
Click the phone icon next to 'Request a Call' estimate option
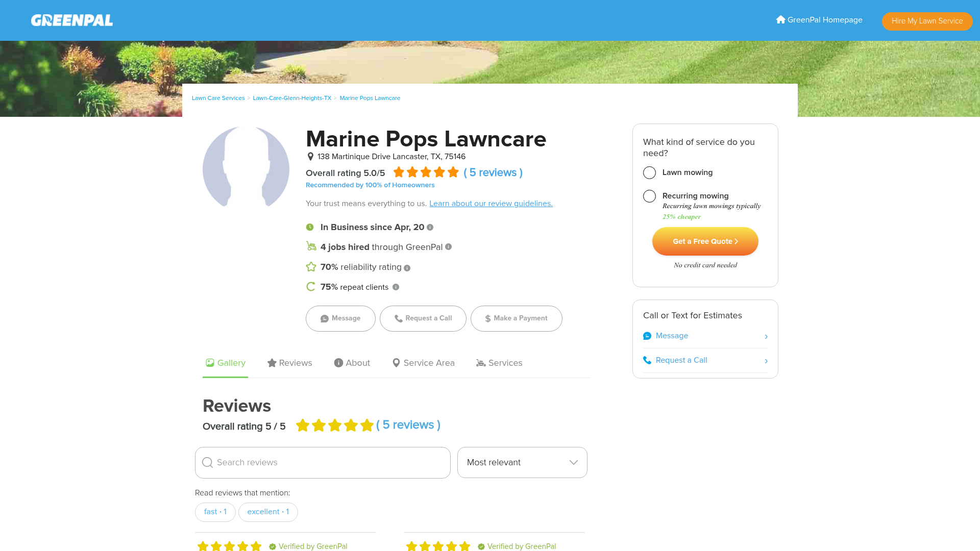coord(647,360)
